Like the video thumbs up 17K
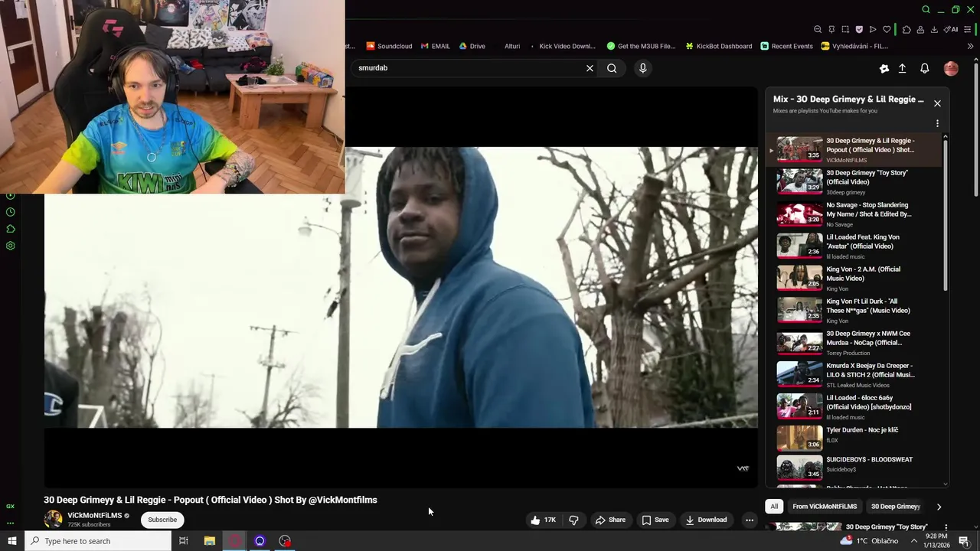This screenshot has height=551, width=980. point(543,520)
